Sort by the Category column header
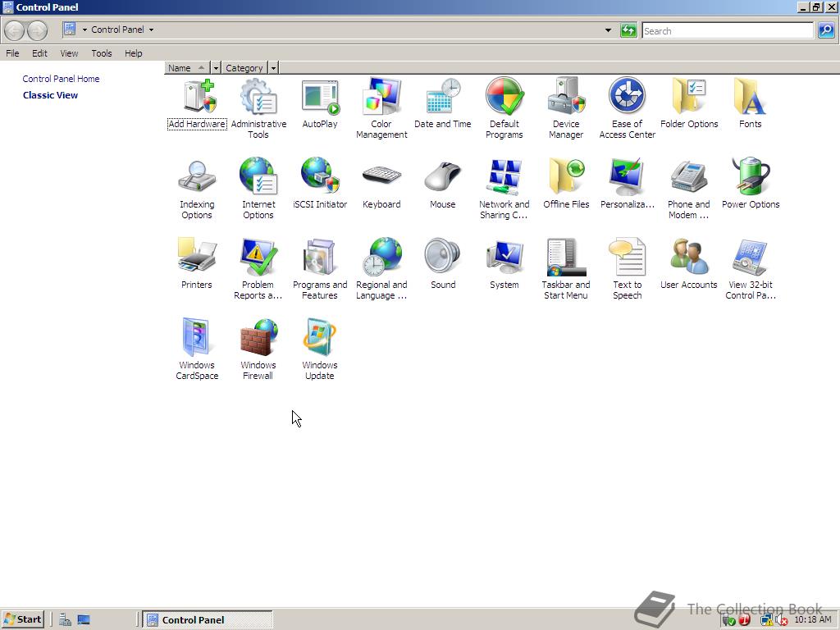This screenshot has width=840, height=630. coord(244,68)
